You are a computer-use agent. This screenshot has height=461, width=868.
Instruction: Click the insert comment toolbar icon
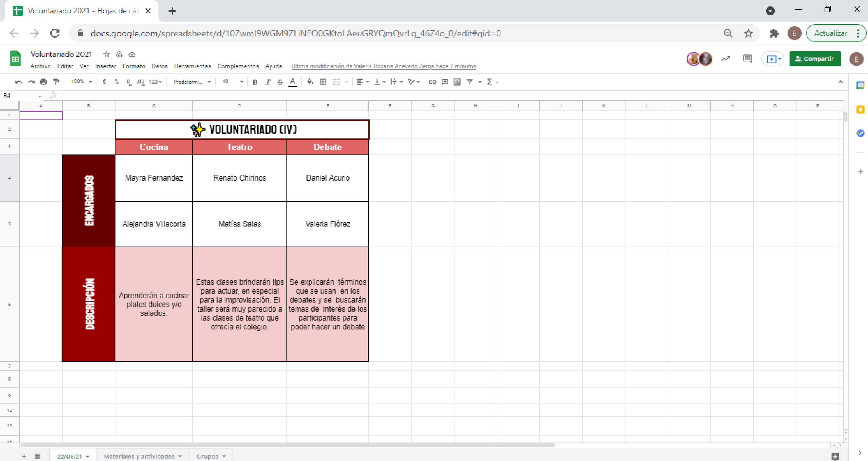[445, 81]
